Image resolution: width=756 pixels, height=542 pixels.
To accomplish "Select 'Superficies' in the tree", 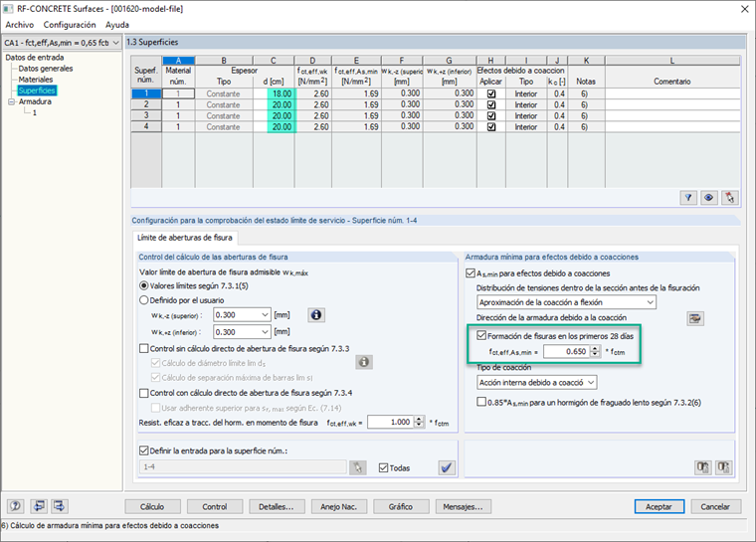I will coord(37,90).
